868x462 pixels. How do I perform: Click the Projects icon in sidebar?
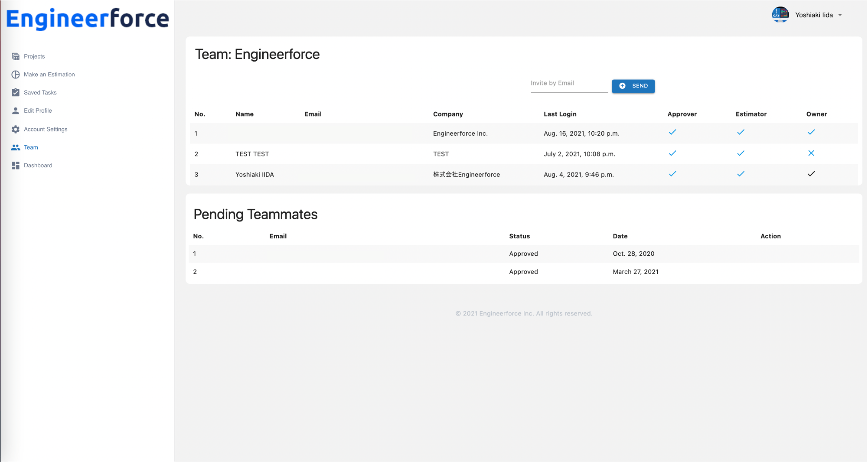(x=16, y=56)
